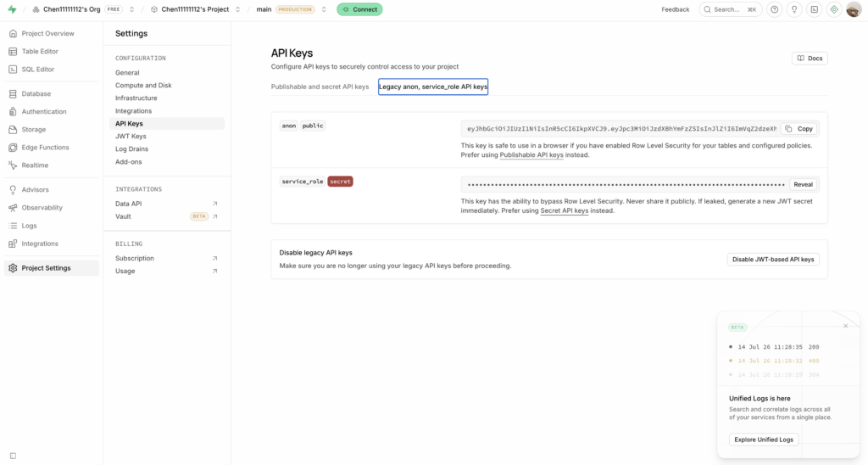Image resolution: width=868 pixels, height=465 pixels.
Task: Open the Docs button
Action: point(810,59)
